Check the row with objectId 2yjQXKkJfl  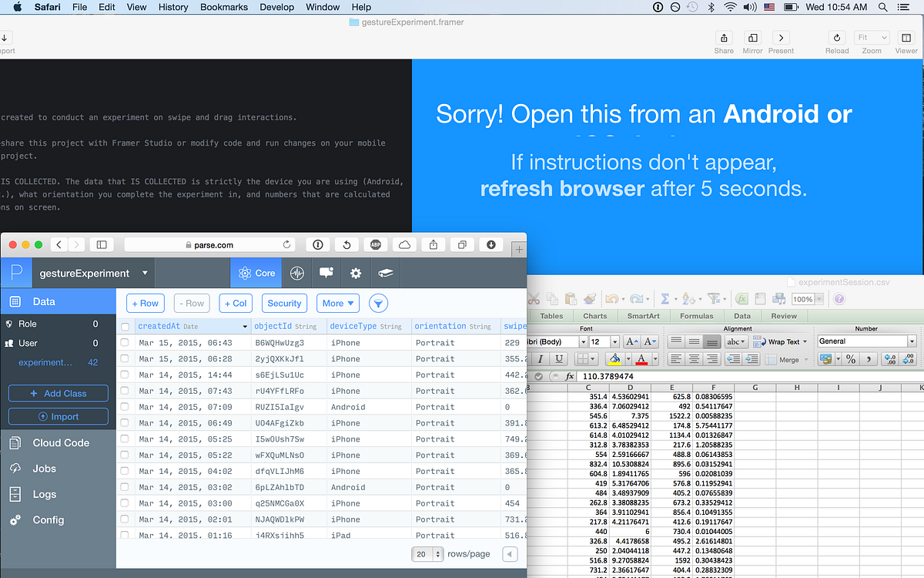[125, 358]
